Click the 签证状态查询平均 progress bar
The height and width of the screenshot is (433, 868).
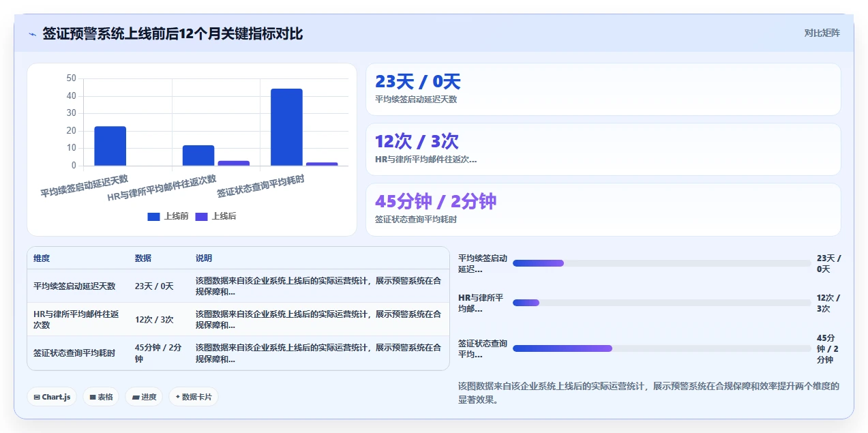tap(661, 348)
